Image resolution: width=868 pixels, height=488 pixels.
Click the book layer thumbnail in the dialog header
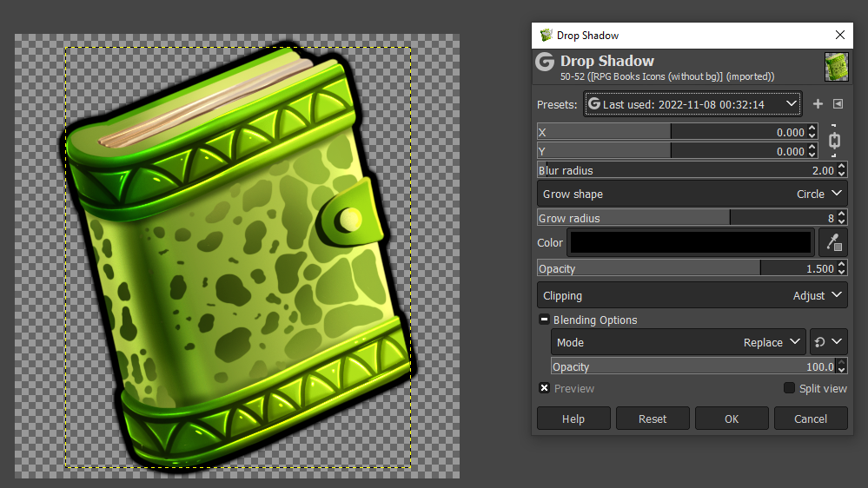837,67
